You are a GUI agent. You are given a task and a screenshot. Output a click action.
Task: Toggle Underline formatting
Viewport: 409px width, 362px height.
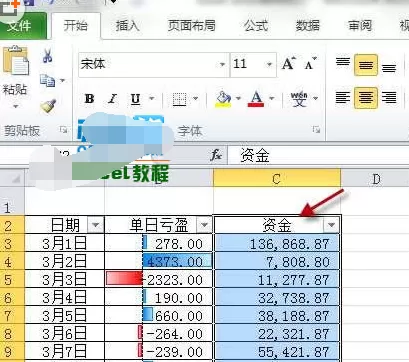coord(135,99)
